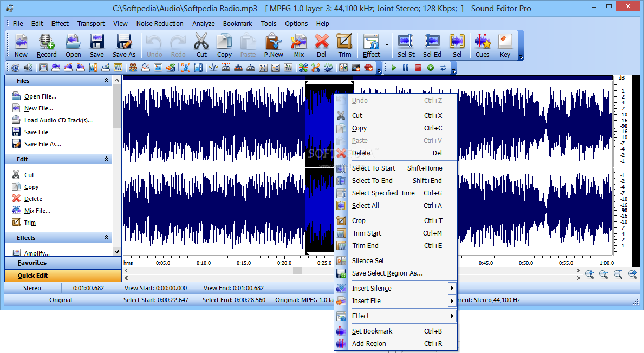
Task: Click the Copy toolbar icon
Action: tap(224, 45)
